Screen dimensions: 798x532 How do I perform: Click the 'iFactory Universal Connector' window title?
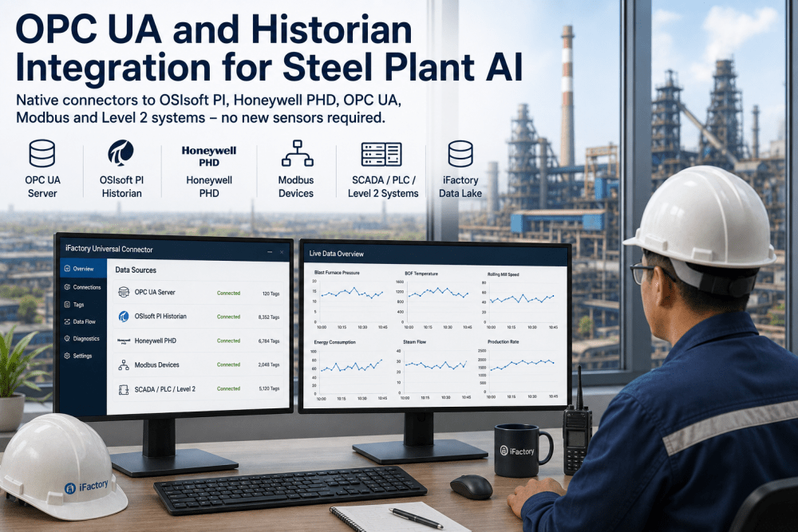(109, 249)
